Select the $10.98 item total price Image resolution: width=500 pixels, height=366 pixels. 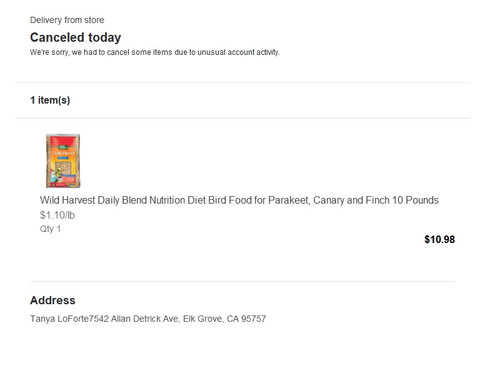[439, 239]
